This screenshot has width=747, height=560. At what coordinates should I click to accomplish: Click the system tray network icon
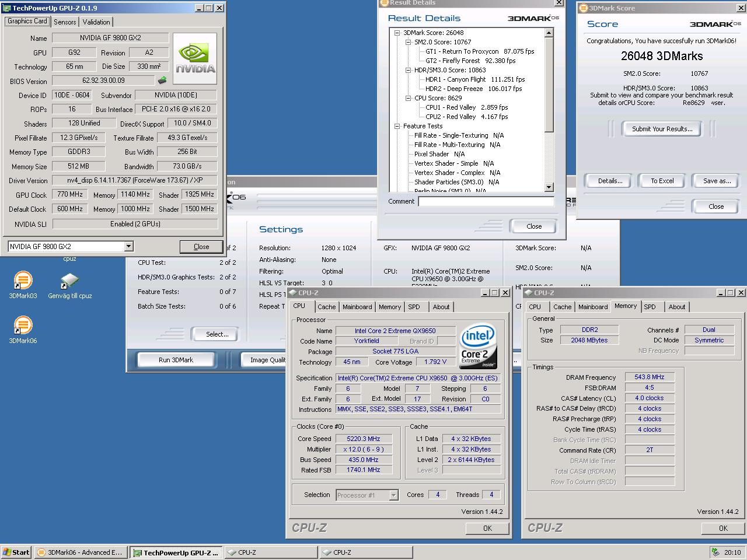pyautogui.click(x=715, y=552)
